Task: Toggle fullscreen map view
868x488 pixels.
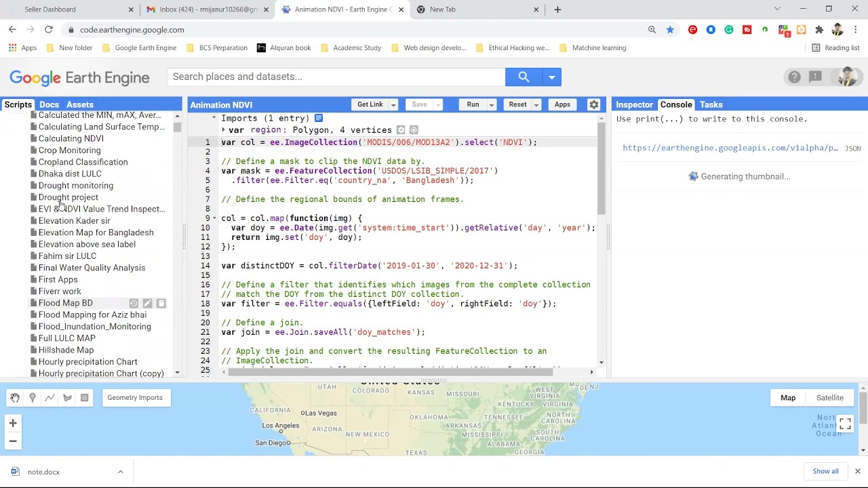Action: pos(845,424)
